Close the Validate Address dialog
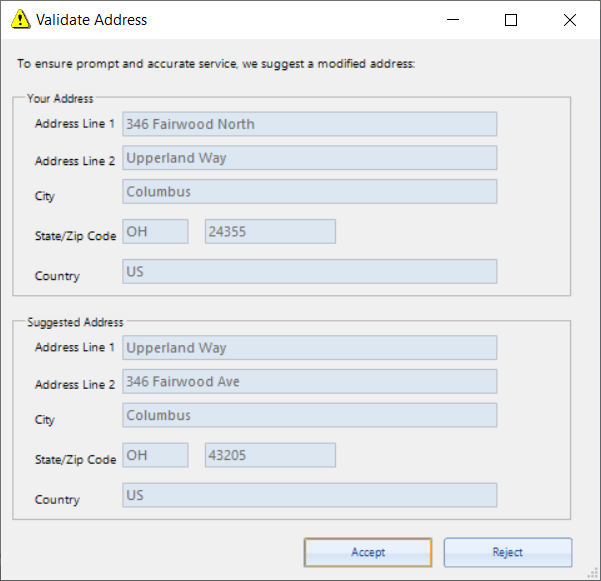Image resolution: width=601 pixels, height=581 pixels. [570, 20]
